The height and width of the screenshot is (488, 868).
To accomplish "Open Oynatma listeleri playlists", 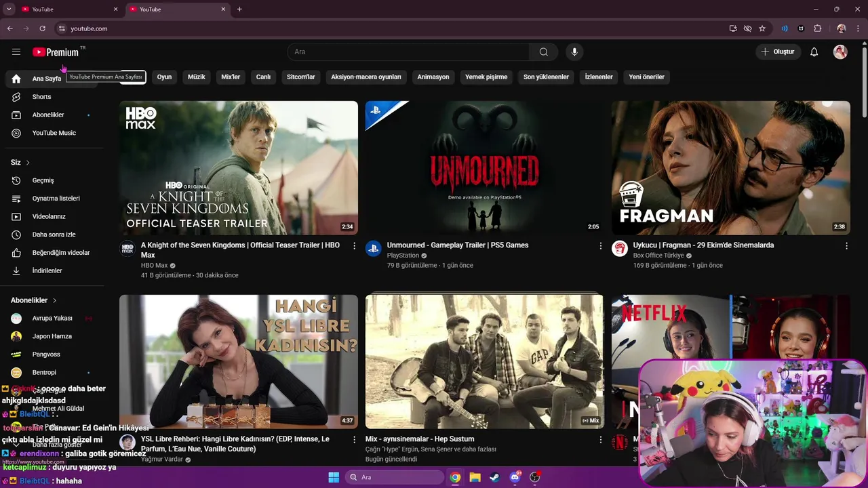I will [x=52, y=199].
